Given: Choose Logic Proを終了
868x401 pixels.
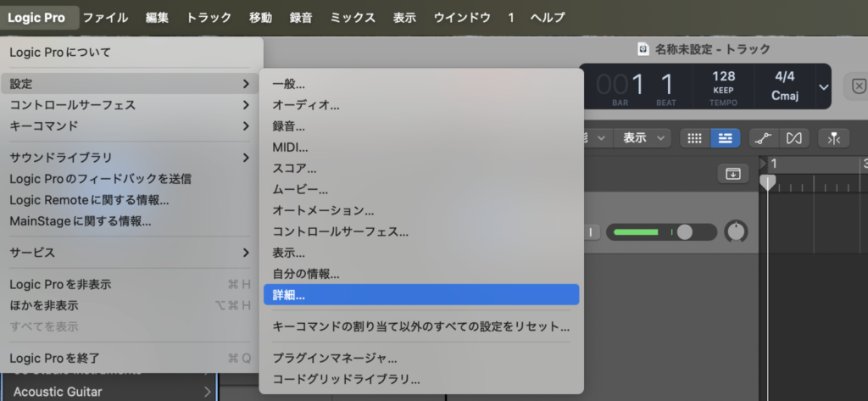Looking at the screenshot, I should (130, 358).
